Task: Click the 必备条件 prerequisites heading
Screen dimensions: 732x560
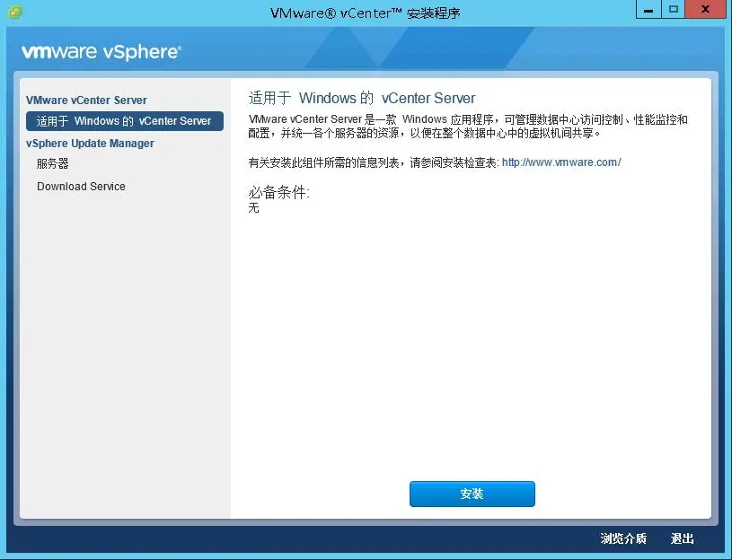Action: 279,192
